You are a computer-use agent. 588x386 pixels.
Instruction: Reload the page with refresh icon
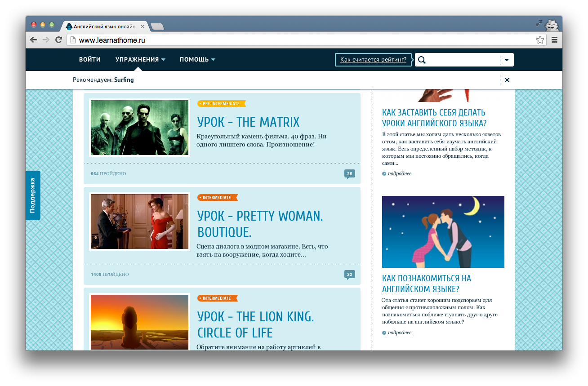tap(58, 40)
